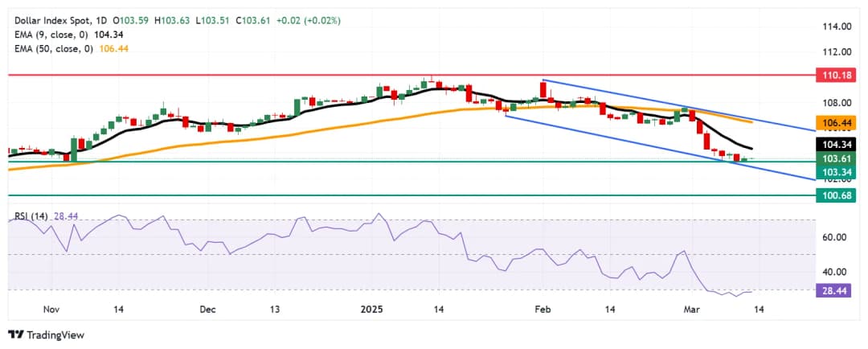
Task: Click the TradingView logo icon
Action: coord(16,335)
